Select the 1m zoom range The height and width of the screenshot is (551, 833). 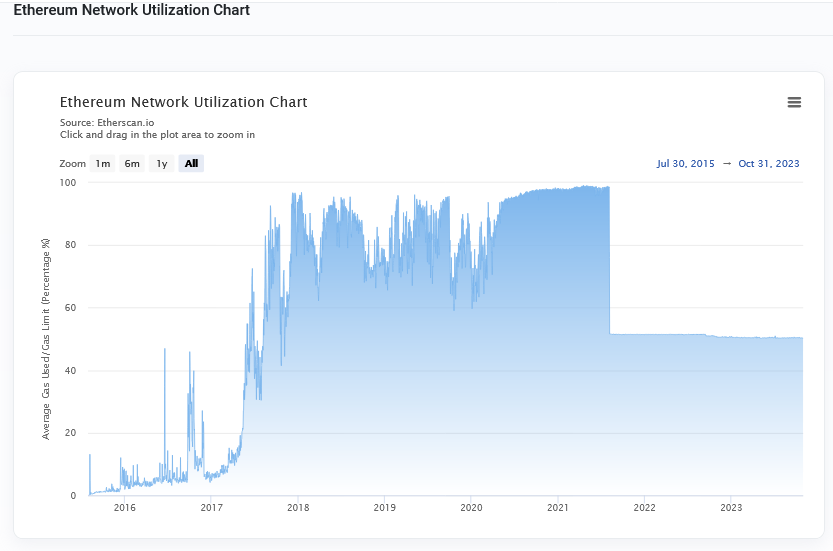[103, 164]
